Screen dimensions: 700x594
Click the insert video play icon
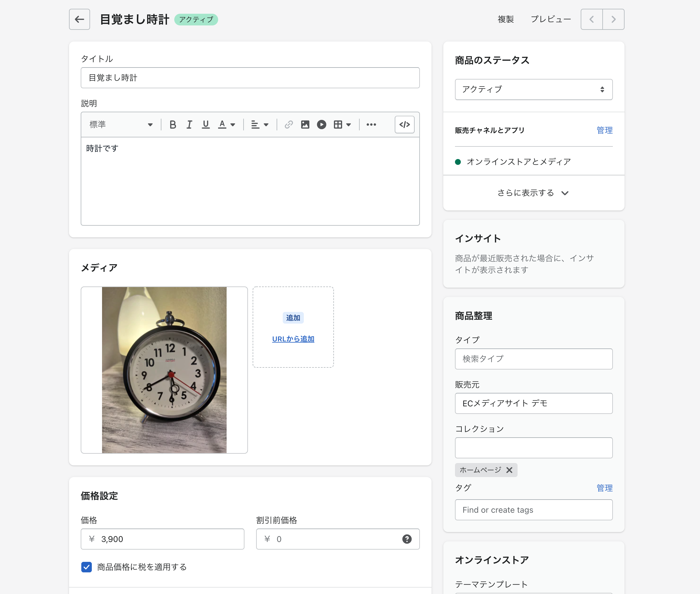tap(321, 125)
